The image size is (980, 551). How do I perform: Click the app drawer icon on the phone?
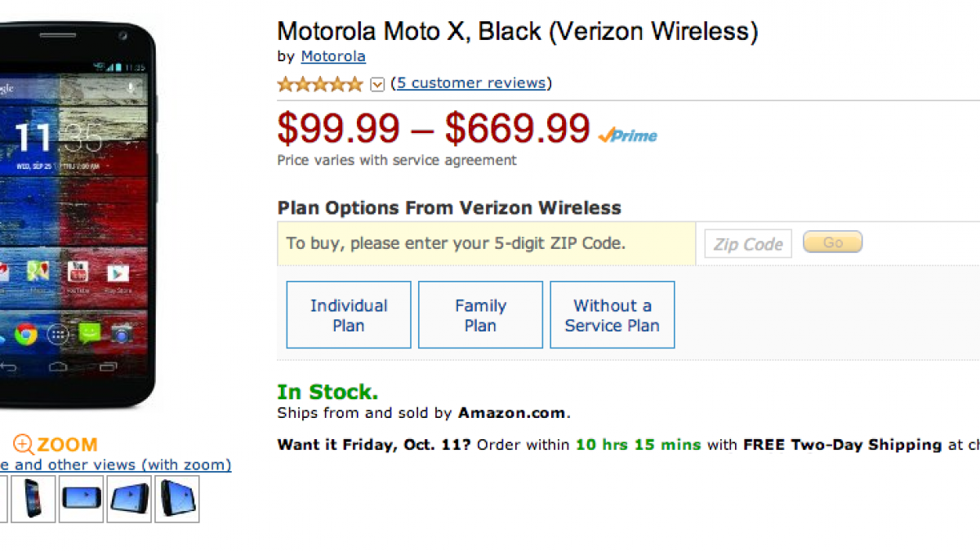(x=58, y=333)
